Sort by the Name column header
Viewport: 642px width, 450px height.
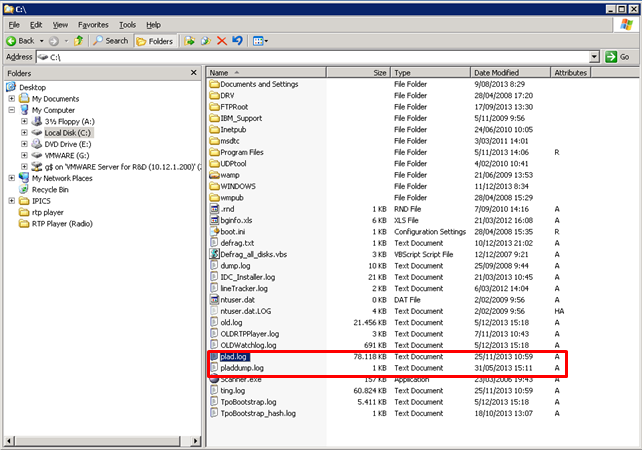[x=266, y=73]
